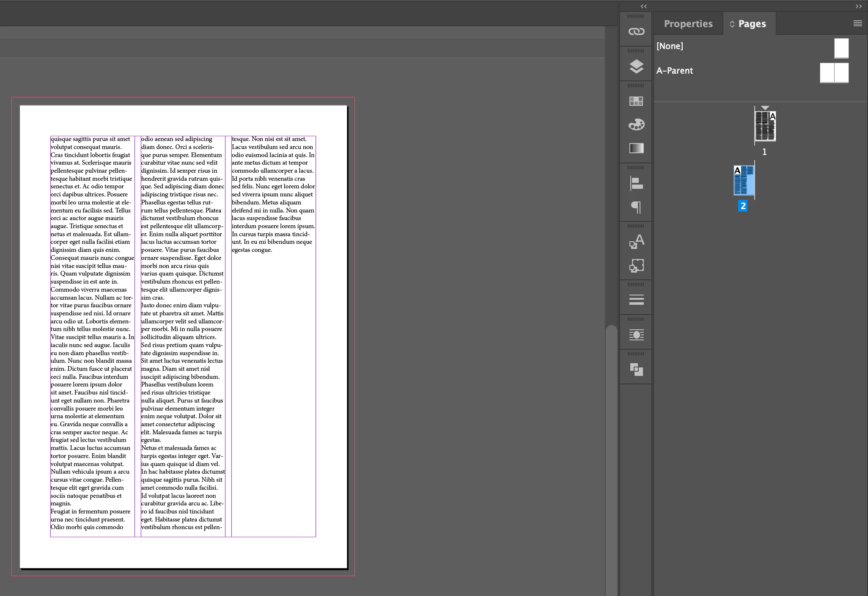The height and width of the screenshot is (596, 868).
Task: Open the Swatches grid panel icon
Action: point(636,101)
